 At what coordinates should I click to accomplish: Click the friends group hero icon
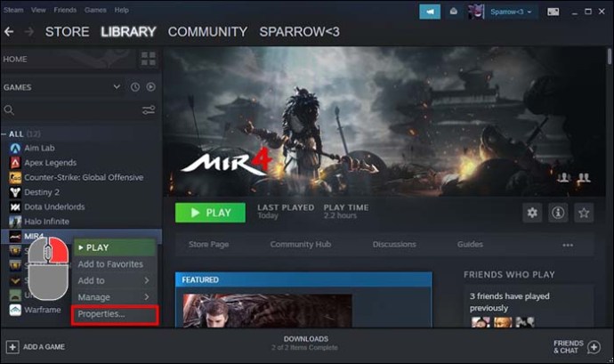pyautogui.click(x=584, y=178)
